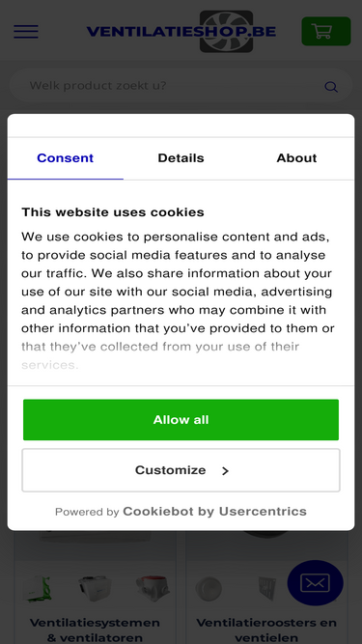Open Ventilatieroosters en ventielen category
Screen dimensions: 362x644
pos(267,630)
